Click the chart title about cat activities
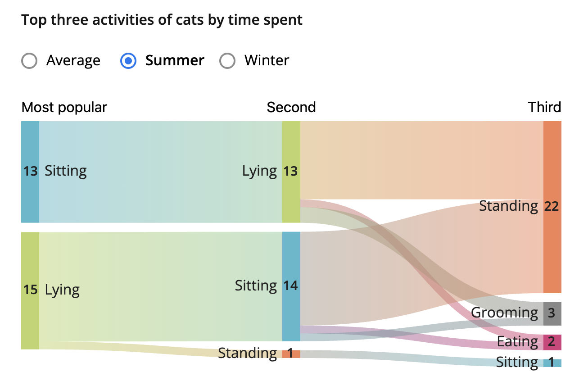The height and width of the screenshot is (390, 588). tap(162, 20)
